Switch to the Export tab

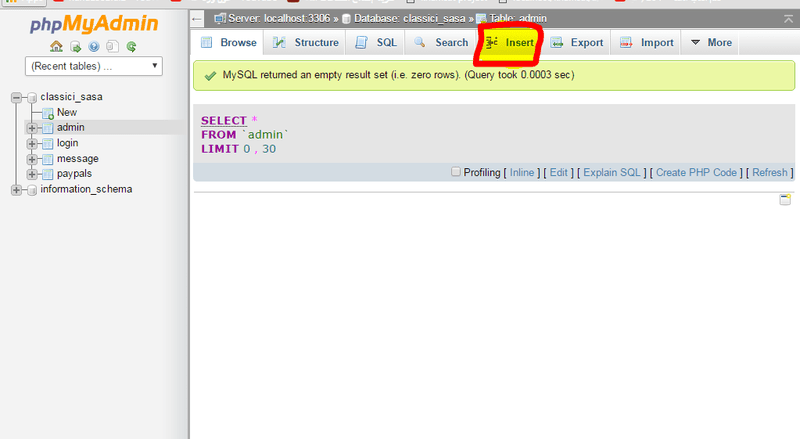577,42
